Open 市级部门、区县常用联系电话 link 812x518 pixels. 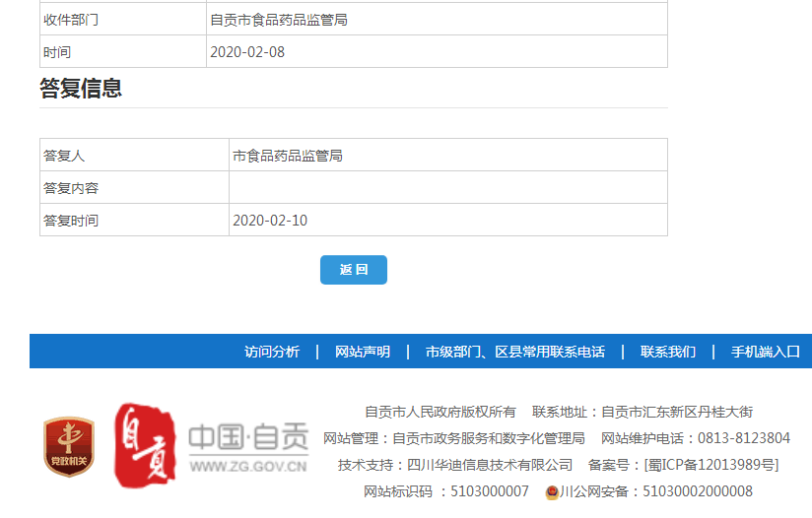(515, 352)
